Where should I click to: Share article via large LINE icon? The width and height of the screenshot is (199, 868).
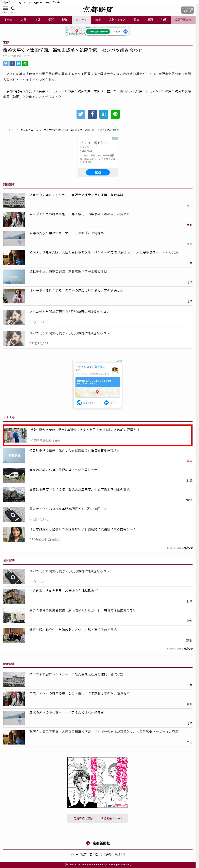click(x=115, y=114)
